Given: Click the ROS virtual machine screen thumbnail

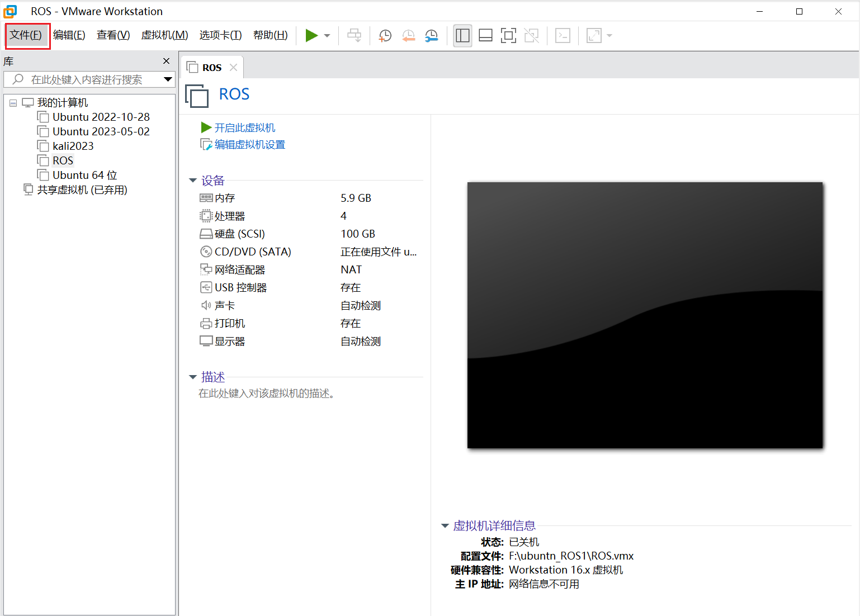Looking at the screenshot, I should tap(645, 315).
